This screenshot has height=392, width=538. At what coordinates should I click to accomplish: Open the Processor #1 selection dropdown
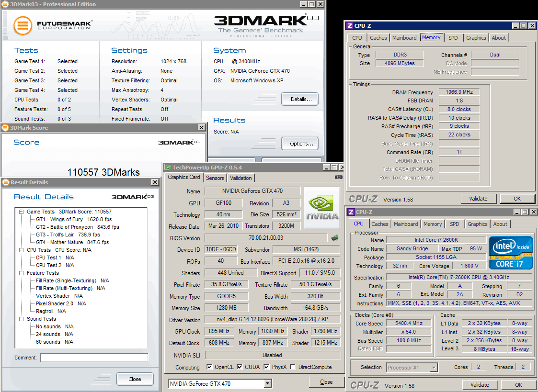tap(434, 368)
